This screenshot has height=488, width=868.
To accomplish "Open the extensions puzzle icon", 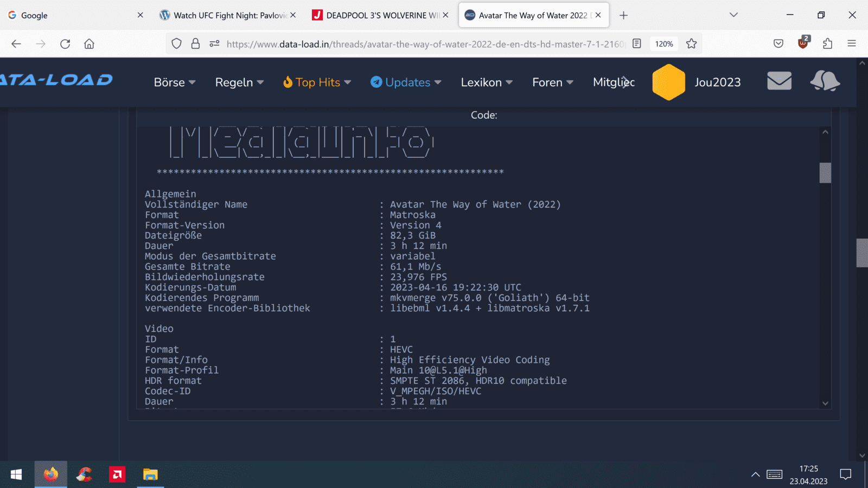I will coord(827,44).
